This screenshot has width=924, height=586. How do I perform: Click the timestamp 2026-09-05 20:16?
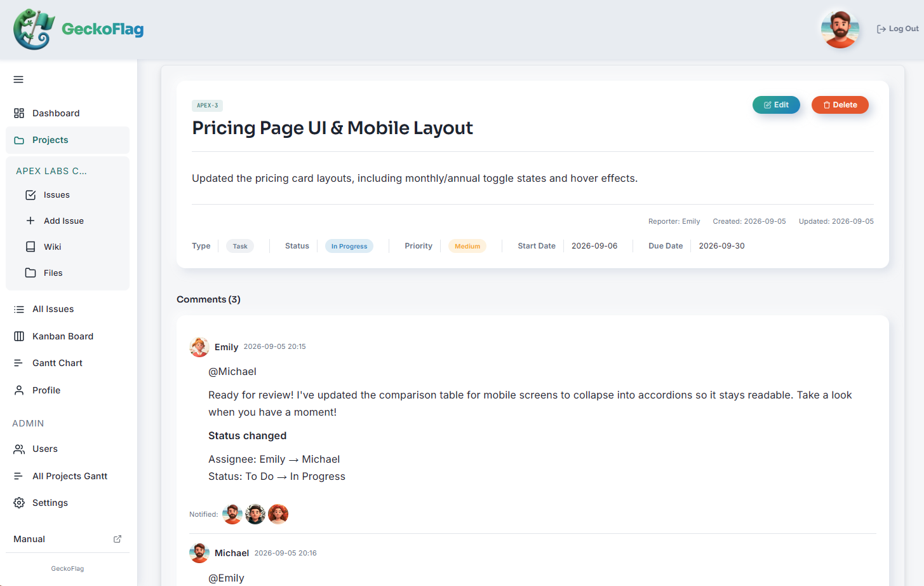(286, 553)
